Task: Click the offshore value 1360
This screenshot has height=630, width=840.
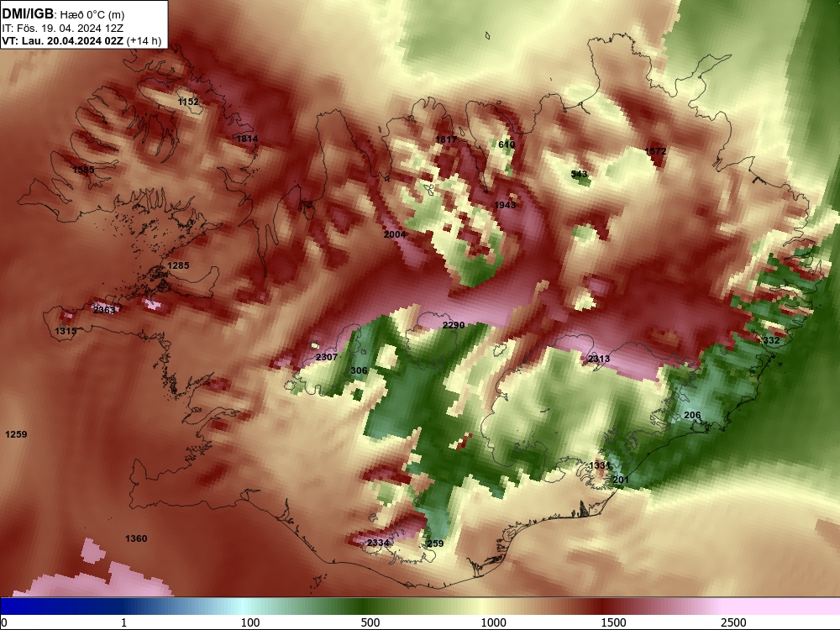Action: coord(136,539)
